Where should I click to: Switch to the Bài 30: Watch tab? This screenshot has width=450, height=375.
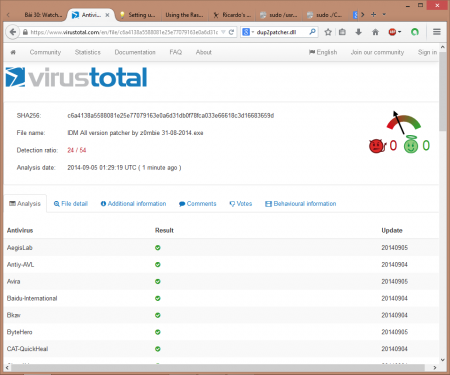pyautogui.click(x=43, y=15)
